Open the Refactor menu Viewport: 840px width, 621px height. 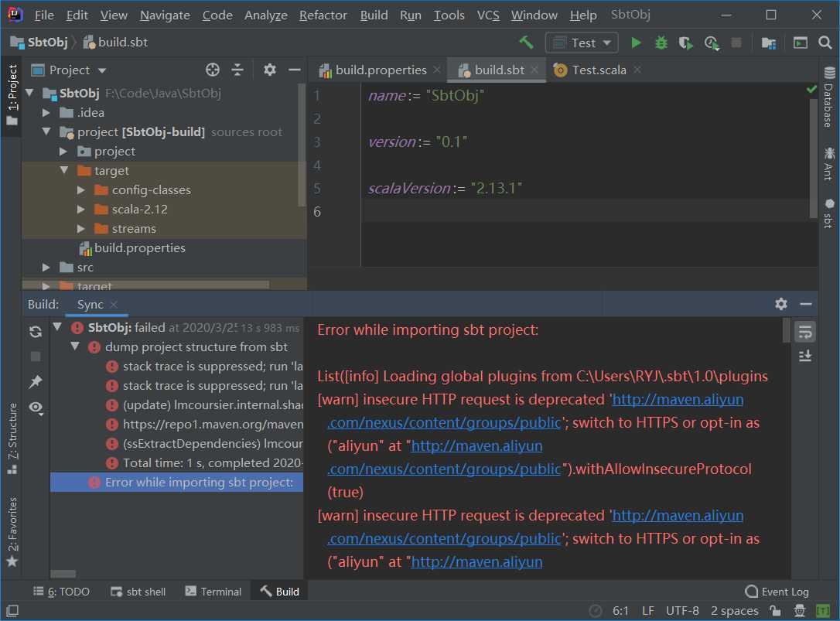pyautogui.click(x=323, y=15)
